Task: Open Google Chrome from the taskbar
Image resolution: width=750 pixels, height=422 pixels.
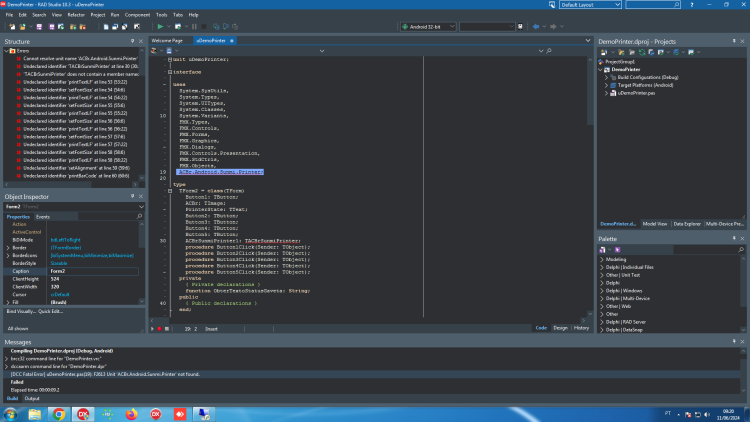Action: pos(59,414)
